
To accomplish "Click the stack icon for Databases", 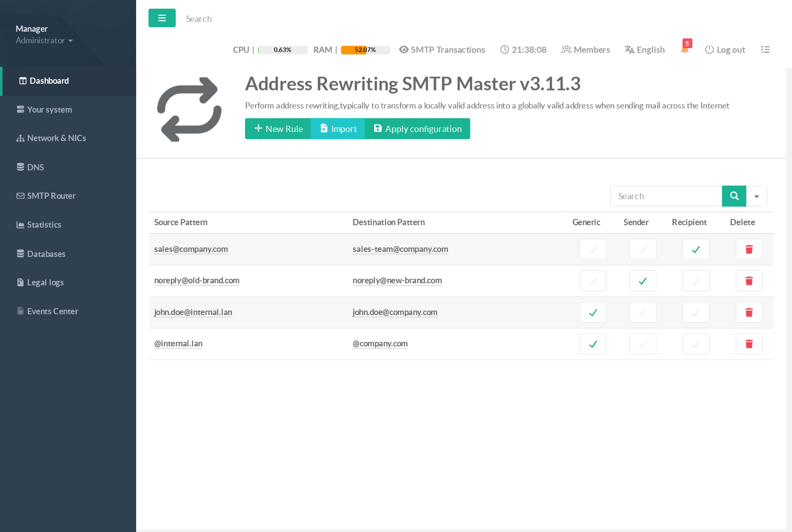I will pyautogui.click(x=20, y=254).
